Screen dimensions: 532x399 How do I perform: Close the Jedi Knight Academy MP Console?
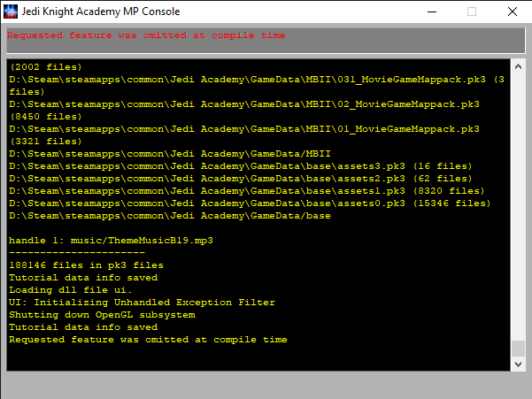tap(512, 12)
